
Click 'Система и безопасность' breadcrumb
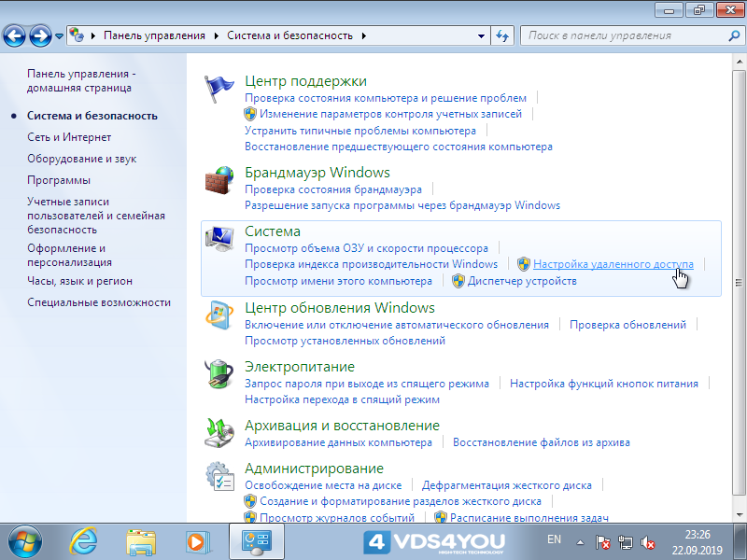289,35
